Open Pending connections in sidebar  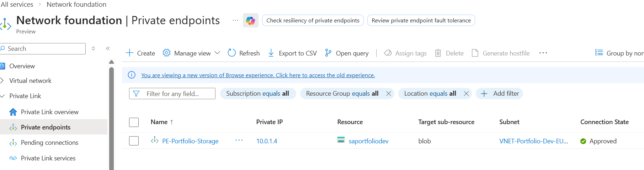coord(49,143)
